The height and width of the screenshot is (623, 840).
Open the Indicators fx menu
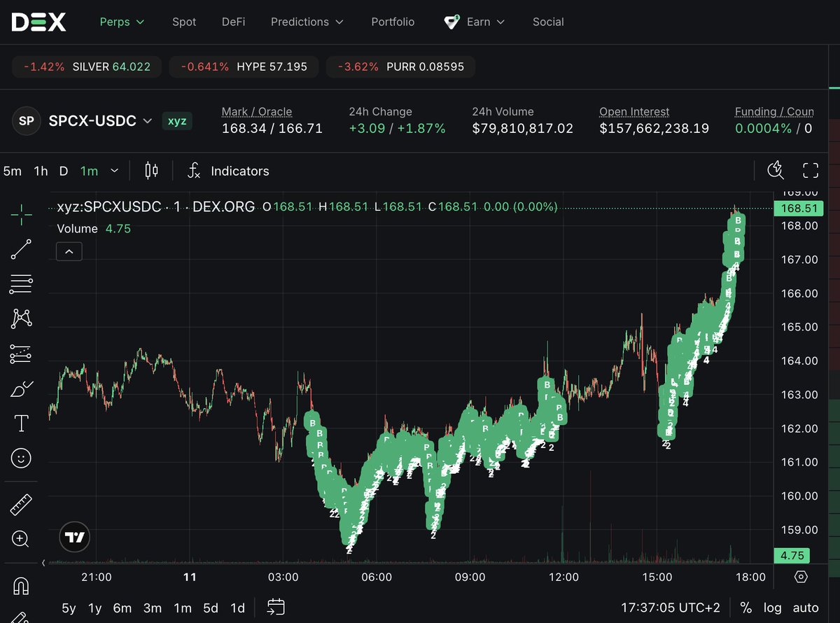click(x=228, y=171)
